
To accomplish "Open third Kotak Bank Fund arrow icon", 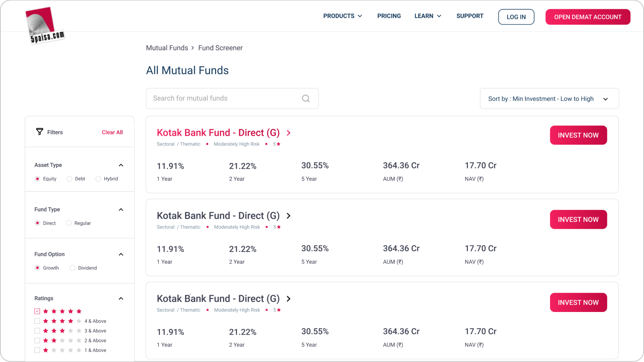I will (289, 299).
